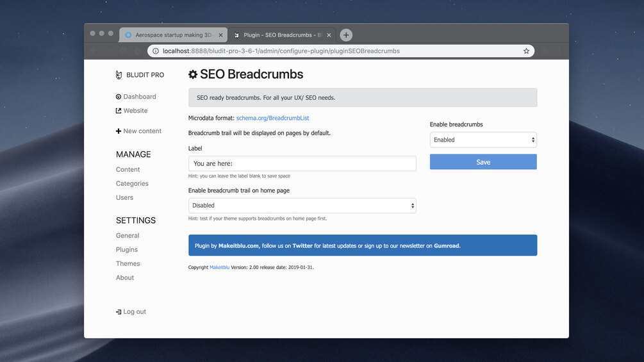Open the Themes settings page
Screen dimensions: 644x362
128,264
